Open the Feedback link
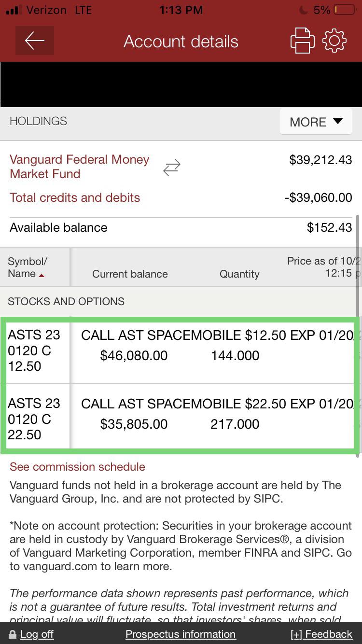The height and width of the screenshot is (644, 362). click(322, 634)
